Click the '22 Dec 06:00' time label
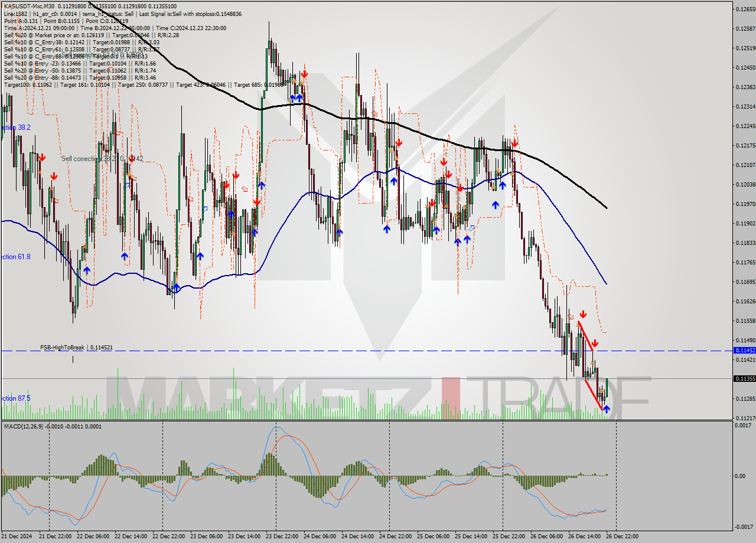756x543 pixels. [93, 536]
